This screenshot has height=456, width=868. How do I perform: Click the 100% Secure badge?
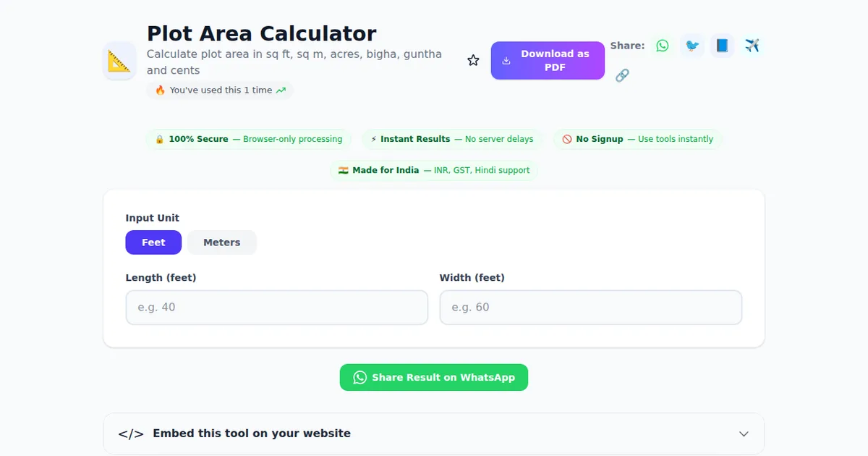click(248, 139)
